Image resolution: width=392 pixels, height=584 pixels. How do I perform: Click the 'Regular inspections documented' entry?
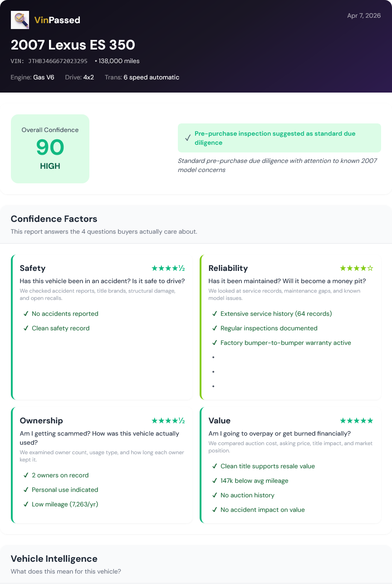[x=269, y=328]
